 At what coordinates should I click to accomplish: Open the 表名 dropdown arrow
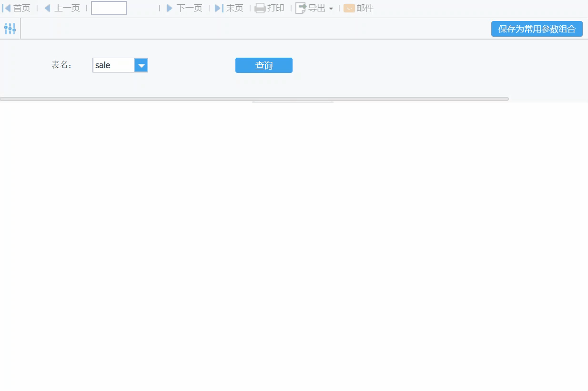tap(141, 65)
